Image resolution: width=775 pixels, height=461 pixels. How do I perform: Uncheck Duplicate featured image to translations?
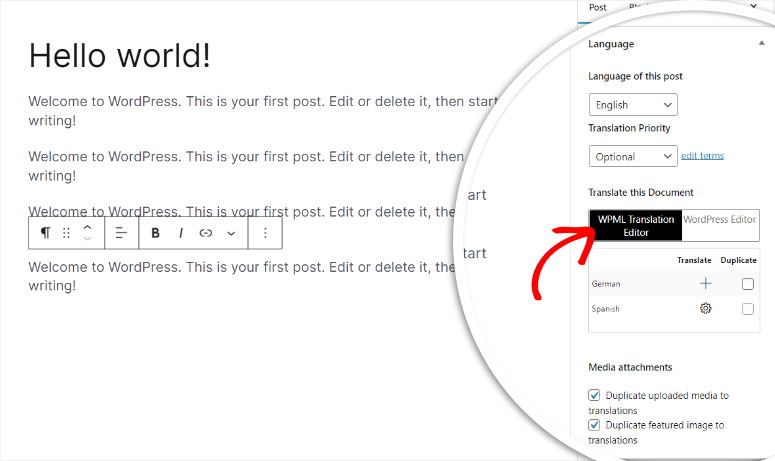pos(594,425)
